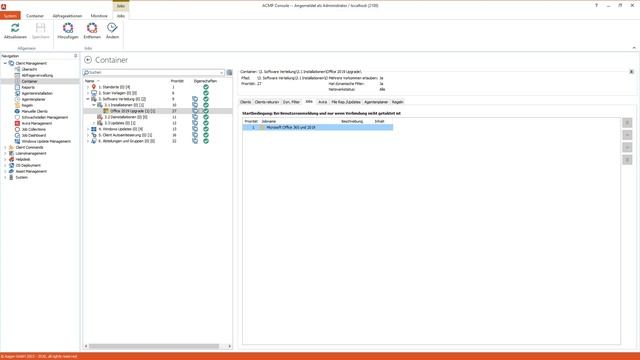Viewport: 640px width, 360px height.
Task: Open the System ribbon tab
Action: 10,16
